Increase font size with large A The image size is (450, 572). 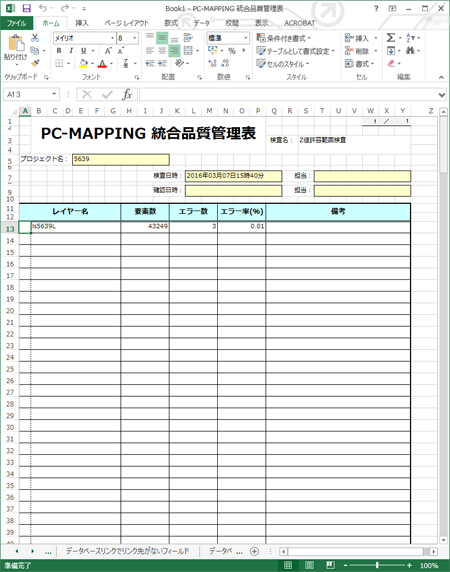(x=108, y=51)
